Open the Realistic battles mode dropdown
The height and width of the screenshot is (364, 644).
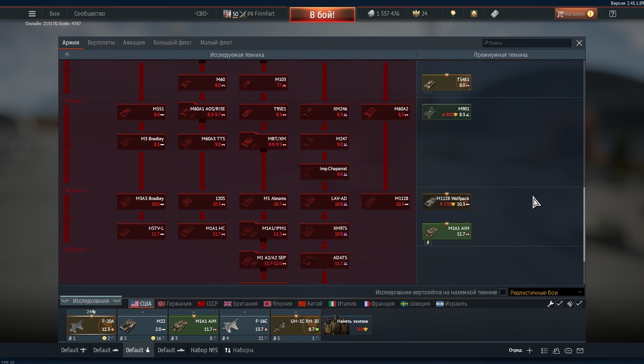(x=546, y=292)
